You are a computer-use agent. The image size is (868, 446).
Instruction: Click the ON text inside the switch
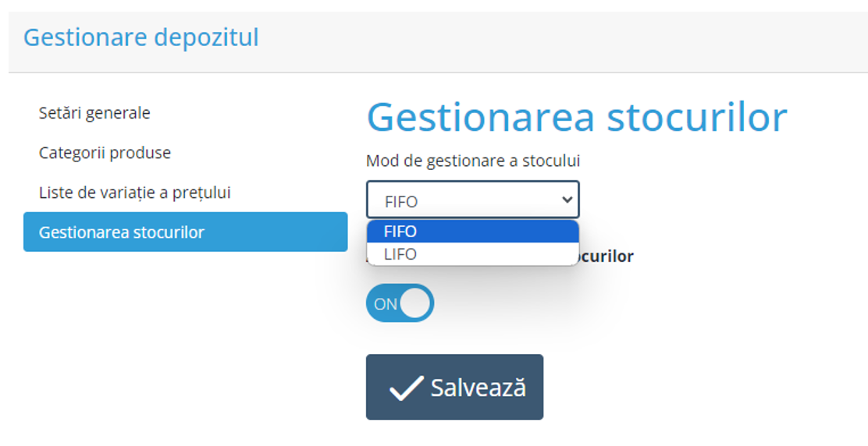(386, 304)
